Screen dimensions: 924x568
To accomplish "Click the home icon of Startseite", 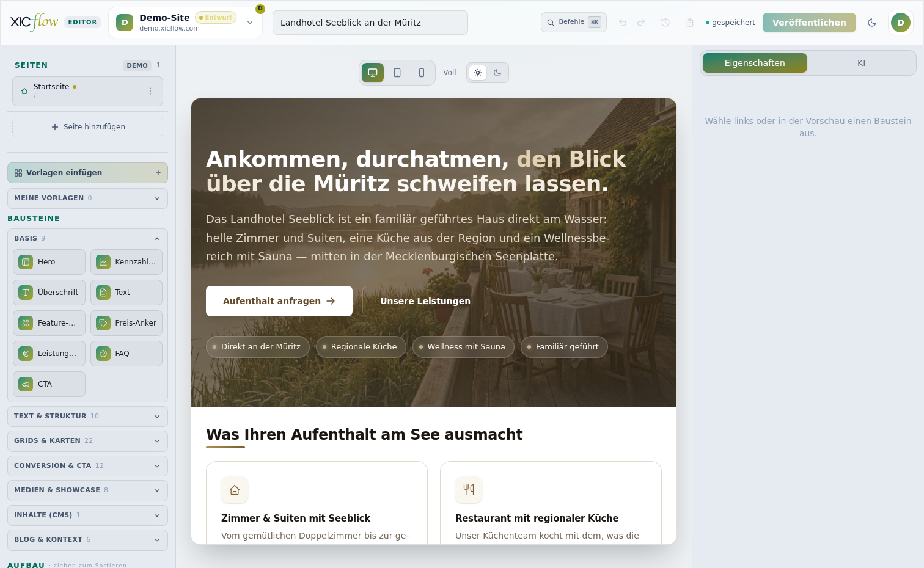I will [24, 91].
